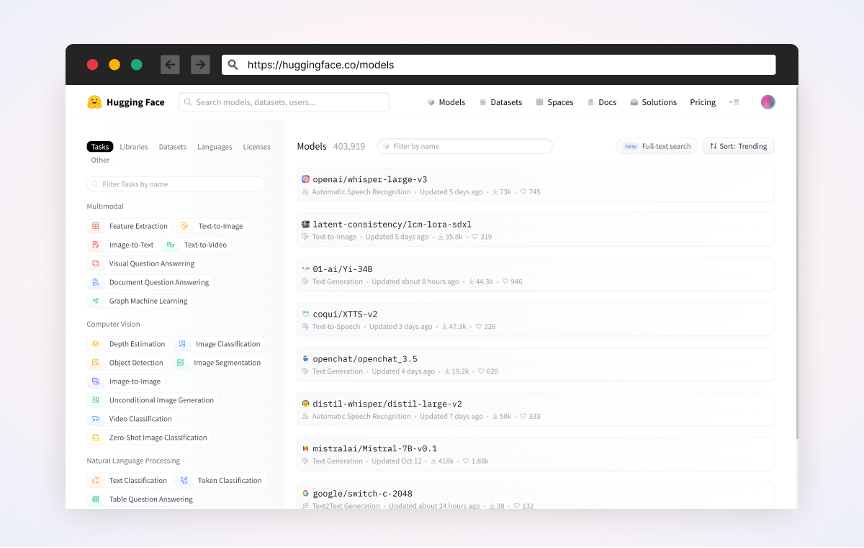This screenshot has height=548, width=864.
Task: Click the Table Question Answering icon
Action: [96, 499]
